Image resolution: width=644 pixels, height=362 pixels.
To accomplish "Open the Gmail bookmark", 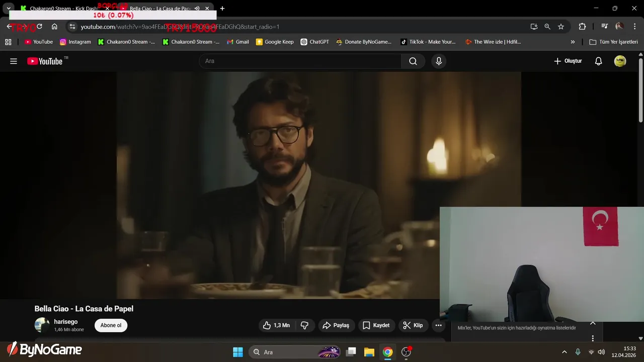I will pos(238,42).
